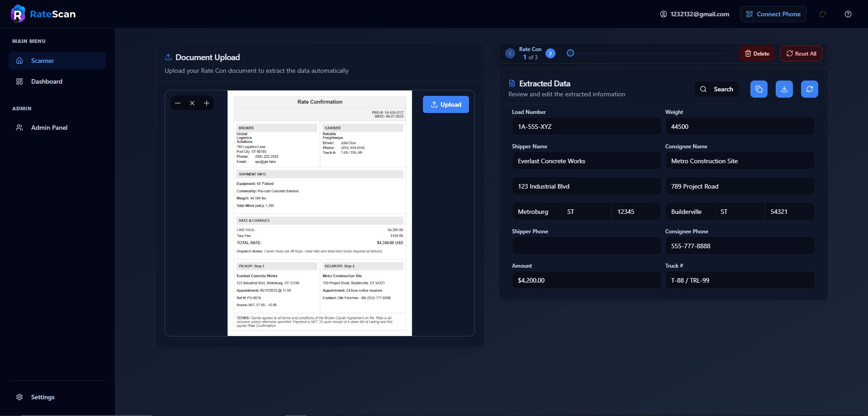This screenshot has height=416, width=868.
Task: Edit the Metroburg city field
Action: tap(536, 212)
